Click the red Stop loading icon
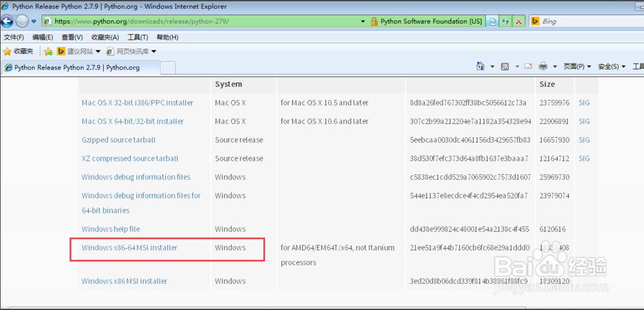The width and height of the screenshot is (644, 310). pos(519,21)
